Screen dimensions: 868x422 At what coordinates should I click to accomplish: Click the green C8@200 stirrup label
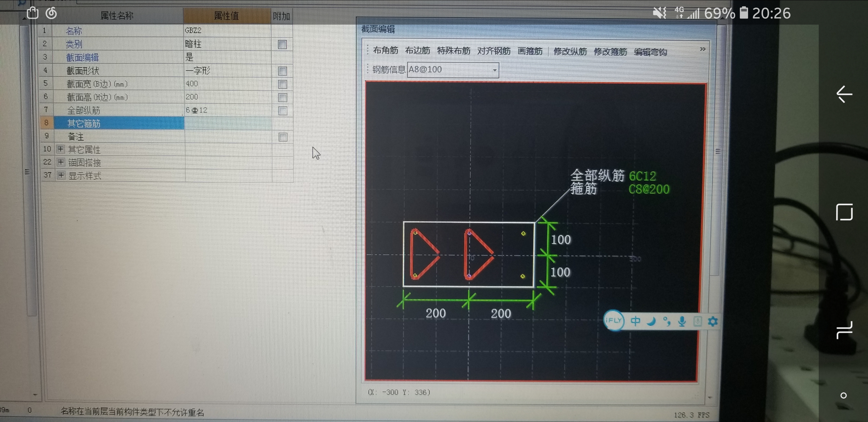pos(649,189)
